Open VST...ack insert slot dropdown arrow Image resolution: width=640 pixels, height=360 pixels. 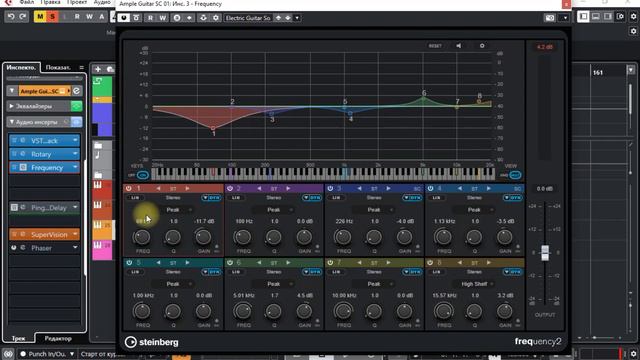(x=75, y=141)
